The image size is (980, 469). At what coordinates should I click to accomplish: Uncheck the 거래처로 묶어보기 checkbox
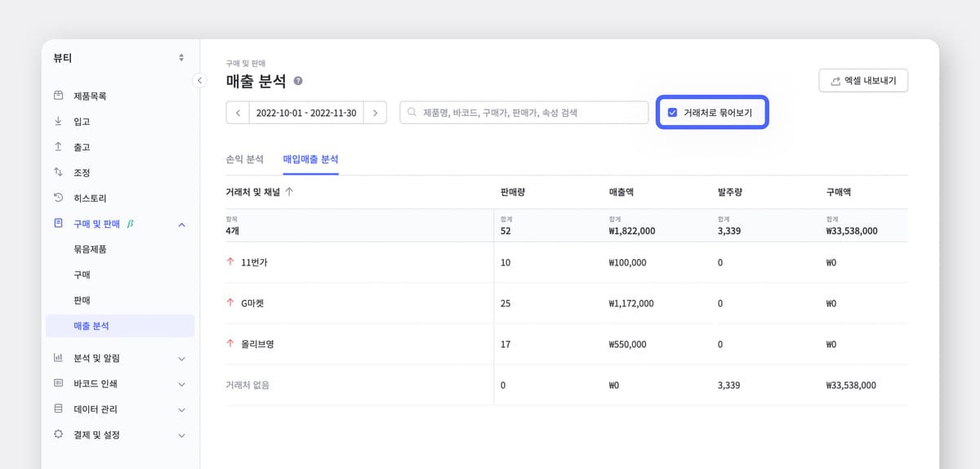point(672,113)
